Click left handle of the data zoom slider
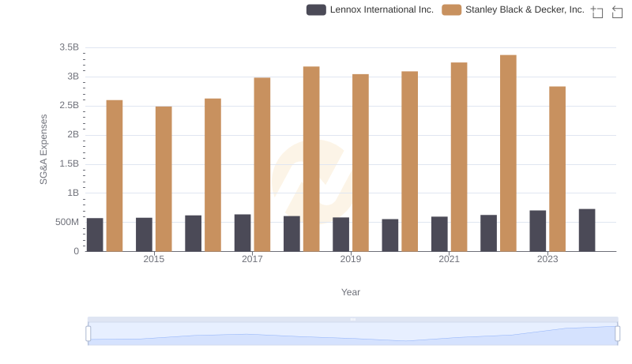 point(88,334)
